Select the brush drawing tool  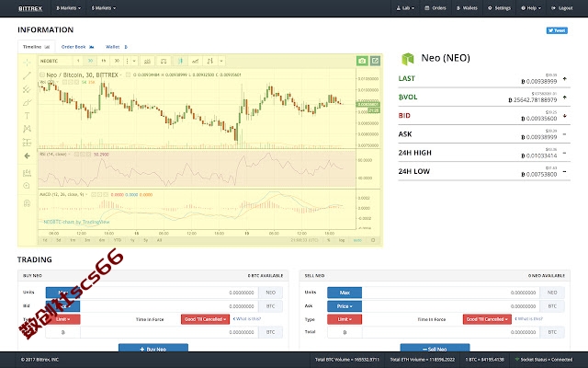27,102
